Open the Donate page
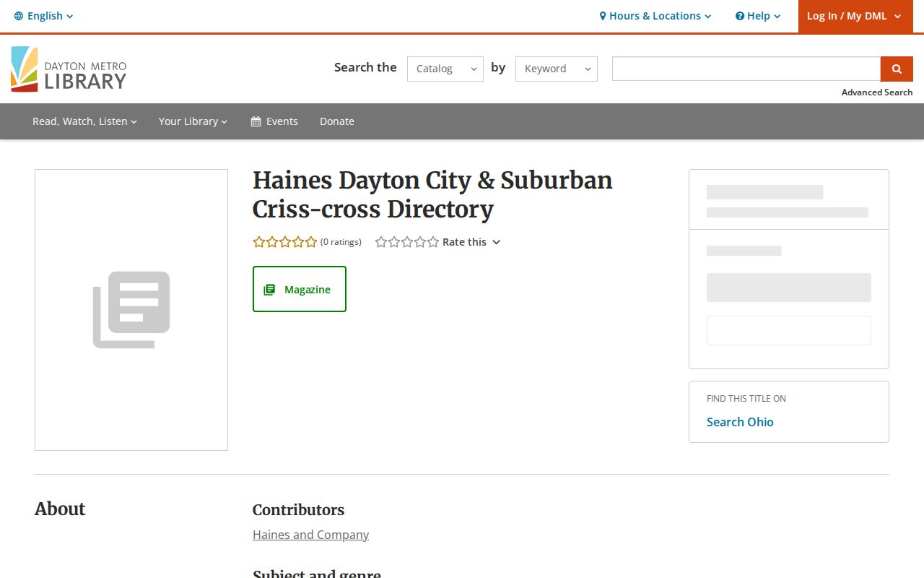 pos(337,121)
